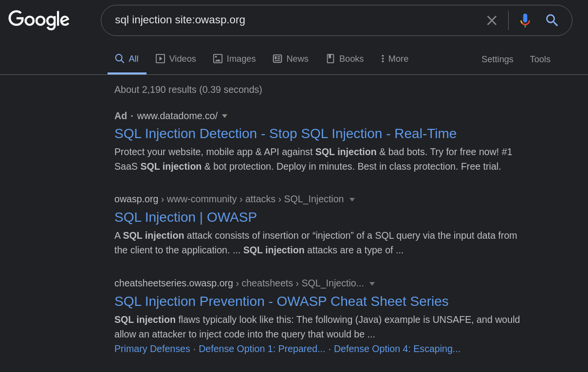
Task: Expand the datadome ad URL dropdown arrow
Action: point(224,116)
